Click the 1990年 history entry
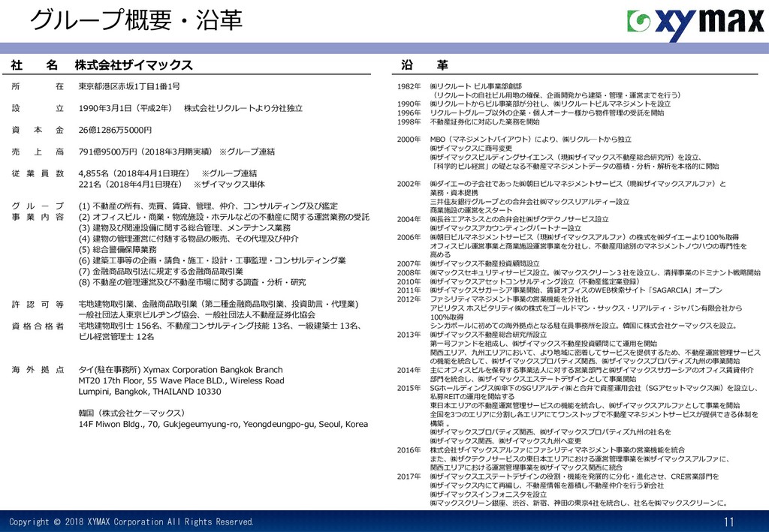The height and width of the screenshot is (532, 769). coord(534,104)
